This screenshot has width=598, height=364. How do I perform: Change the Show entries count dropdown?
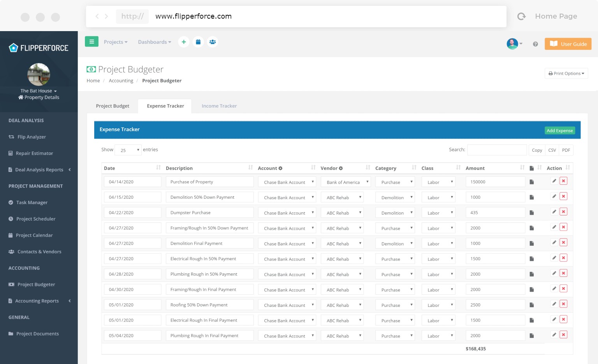(x=128, y=150)
